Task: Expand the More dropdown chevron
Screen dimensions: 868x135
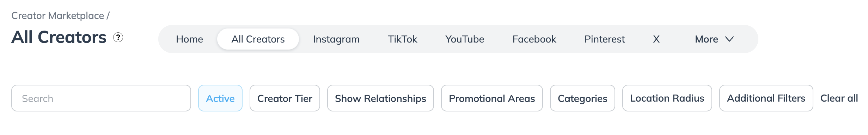Action: (729, 39)
